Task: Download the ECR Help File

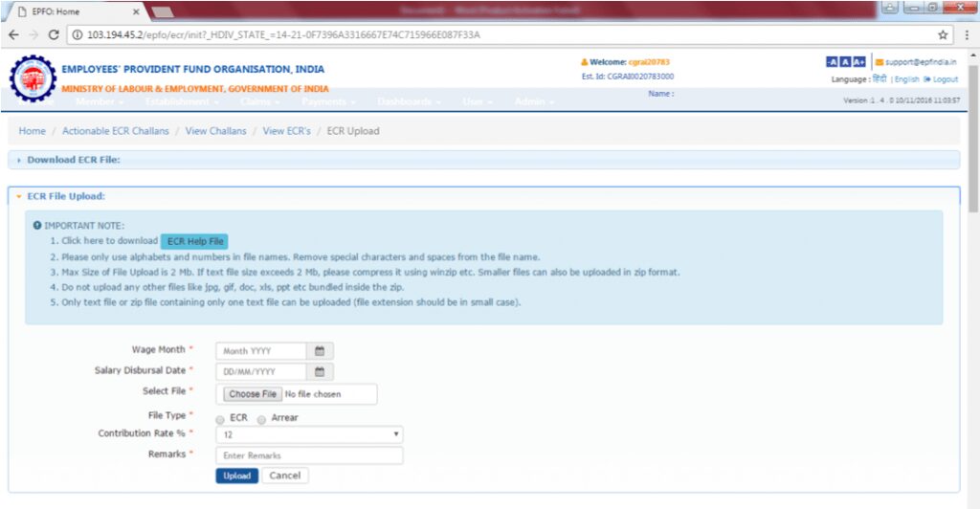Action: pos(195,241)
